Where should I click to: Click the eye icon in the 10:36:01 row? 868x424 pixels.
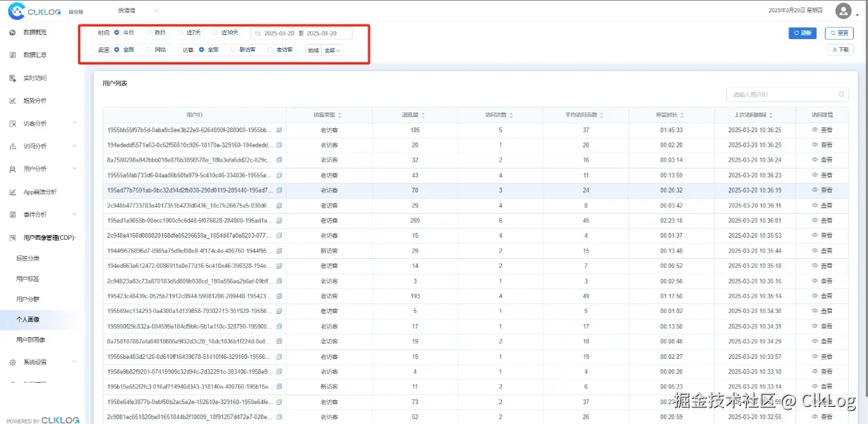(x=815, y=221)
